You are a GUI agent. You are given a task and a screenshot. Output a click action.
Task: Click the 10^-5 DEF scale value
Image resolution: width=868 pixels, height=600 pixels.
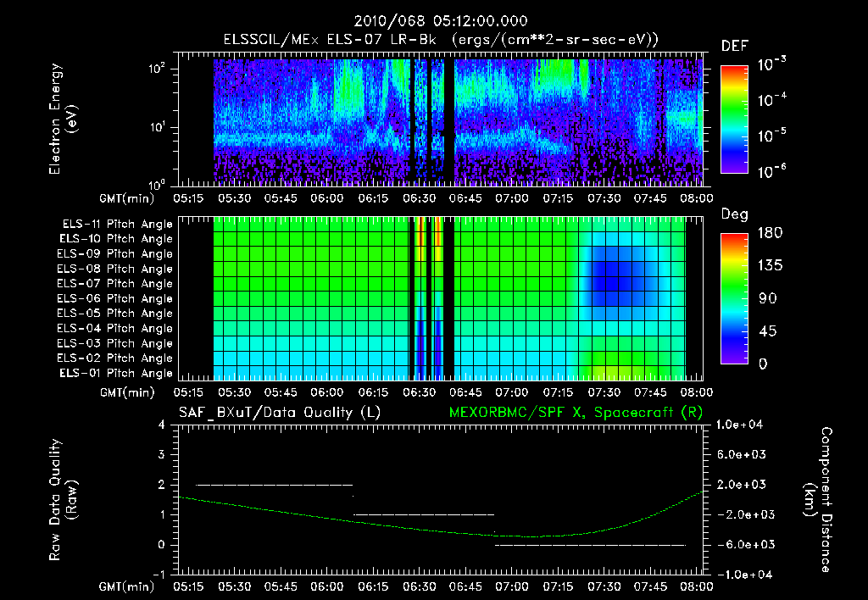coord(771,136)
